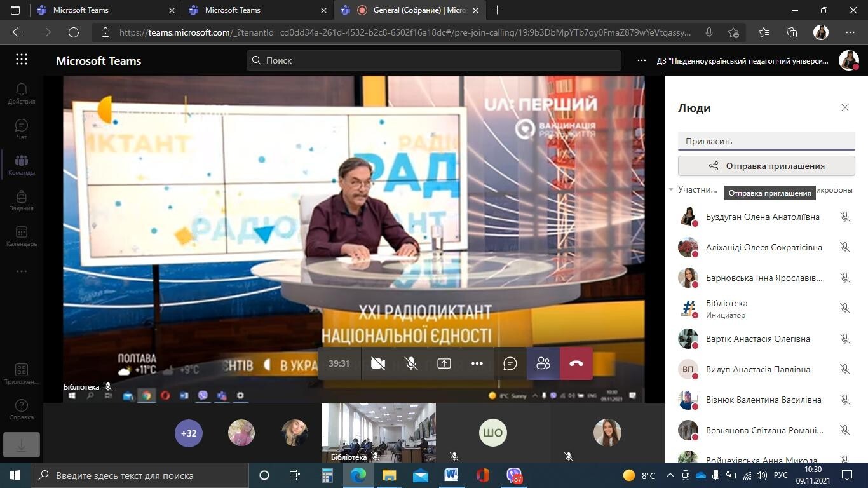Open the Teams profile avatar menu

tap(849, 60)
